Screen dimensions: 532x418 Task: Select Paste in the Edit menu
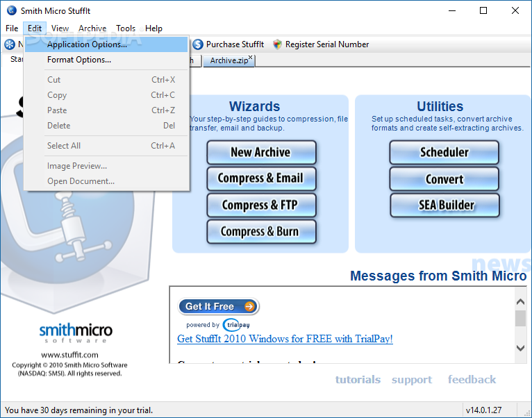pos(106,110)
